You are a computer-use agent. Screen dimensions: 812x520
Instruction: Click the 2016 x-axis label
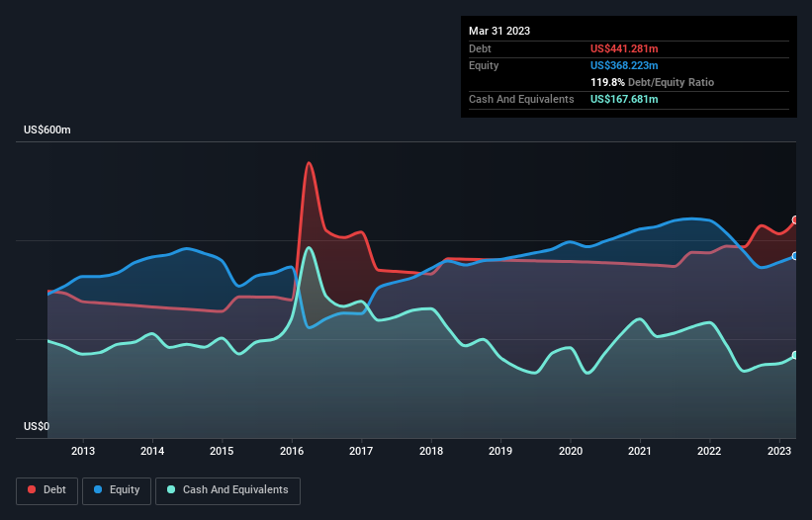click(x=292, y=451)
